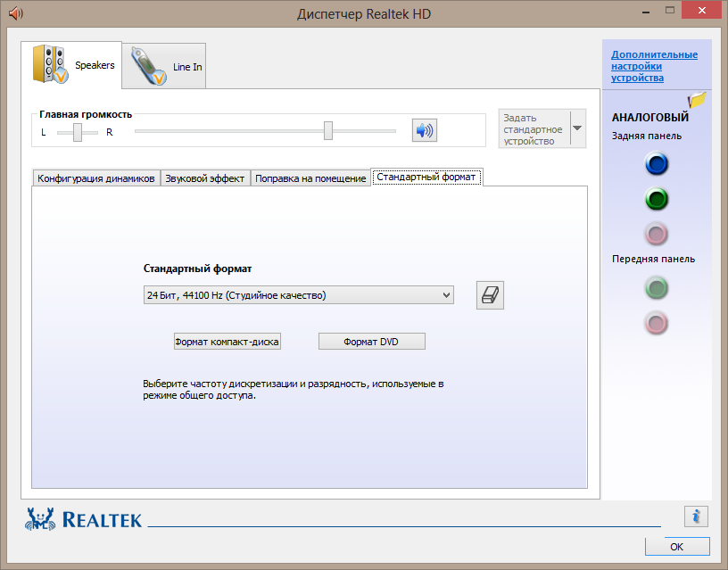Image resolution: width=728 pixels, height=570 pixels.
Task: Expand the Задать стандартное устройство arrow
Action: click(577, 128)
